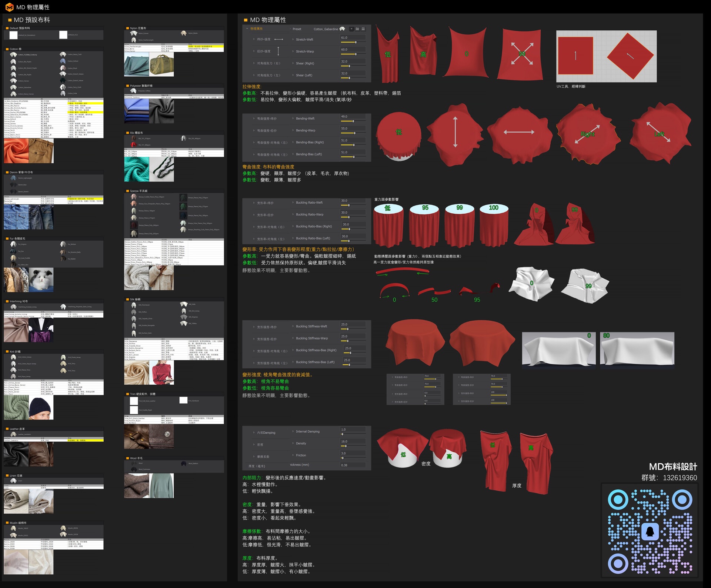Screen dimensions: 711x588
Task: Click the QQ group QR code
Action: (x=650, y=531)
